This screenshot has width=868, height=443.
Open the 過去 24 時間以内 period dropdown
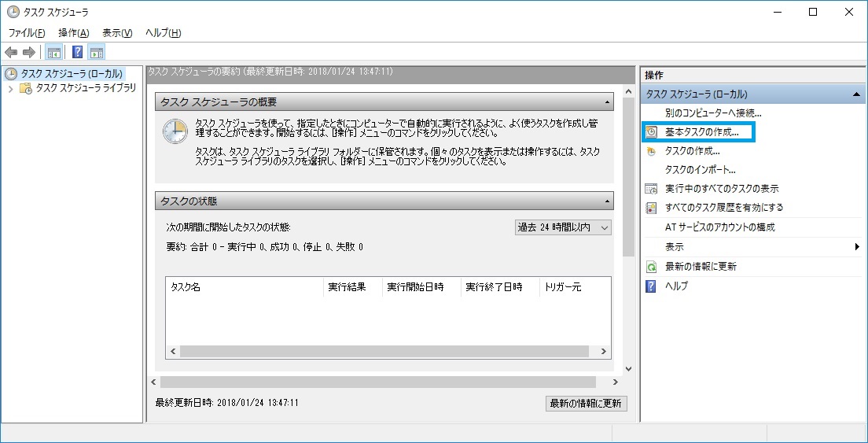click(x=563, y=227)
